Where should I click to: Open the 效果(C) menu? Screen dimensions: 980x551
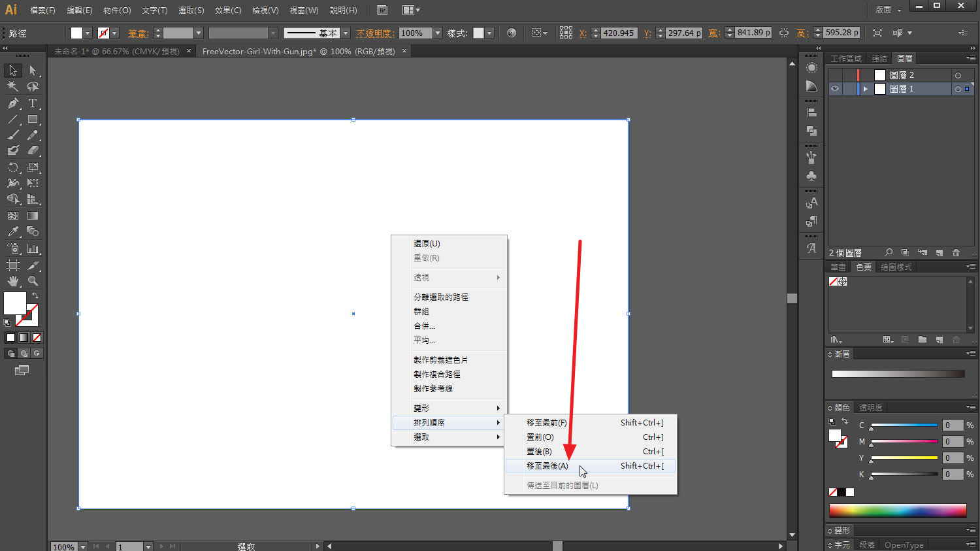tap(228, 10)
